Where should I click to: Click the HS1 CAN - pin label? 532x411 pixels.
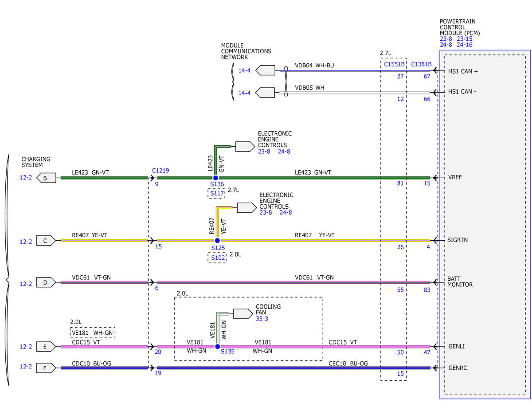point(462,92)
